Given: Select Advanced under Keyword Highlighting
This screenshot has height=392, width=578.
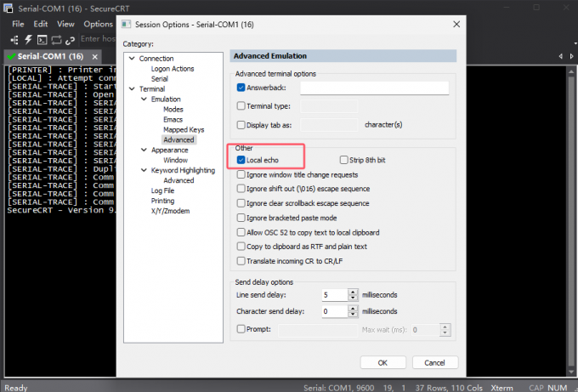Looking at the screenshot, I should tap(178, 180).
